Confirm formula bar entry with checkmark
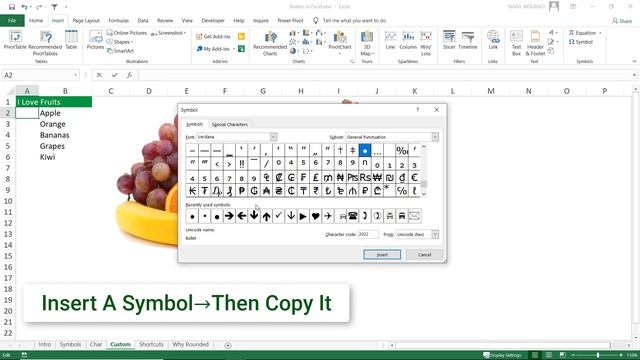 click(115, 75)
